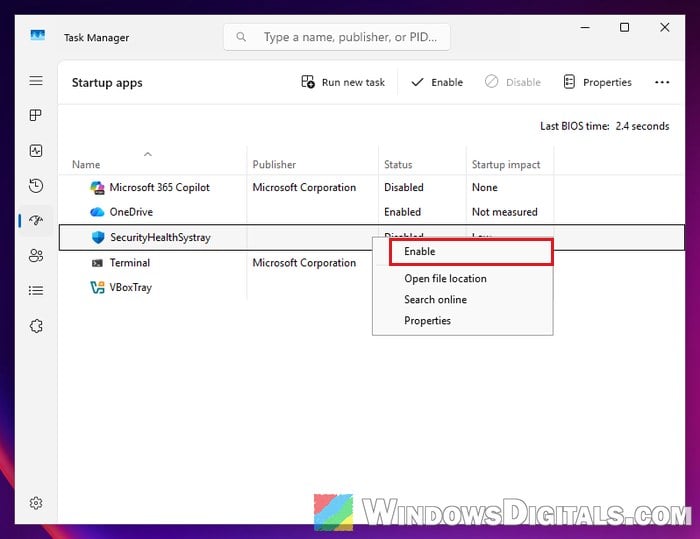This screenshot has height=539, width=700.
Task: Click the Enabled status of OneDrive
Action: [402, 212]
